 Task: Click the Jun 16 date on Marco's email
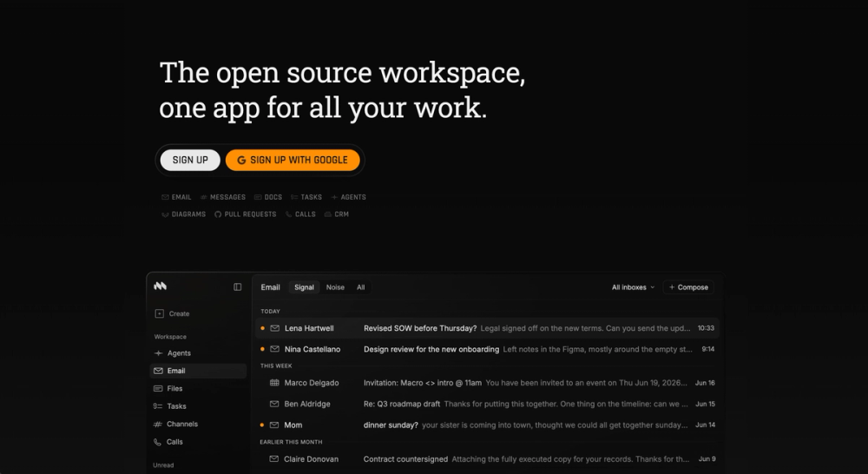pos(705,383)
